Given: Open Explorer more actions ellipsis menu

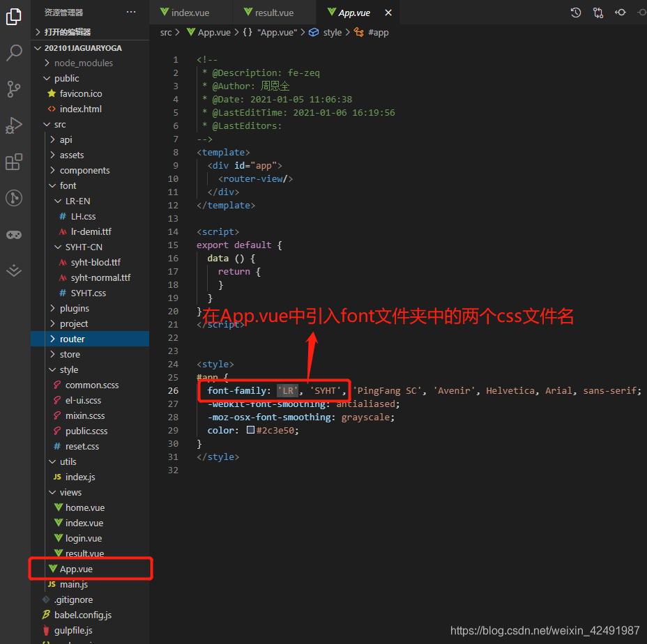Looking at the screenshot, I should click(131, 12).
